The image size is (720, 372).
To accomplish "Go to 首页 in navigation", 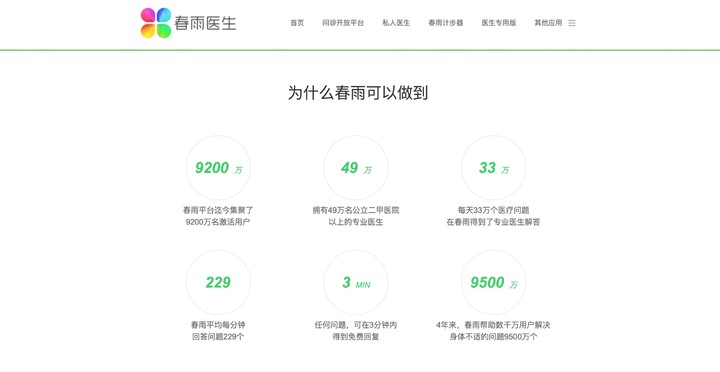I will [x=297, y=23].
